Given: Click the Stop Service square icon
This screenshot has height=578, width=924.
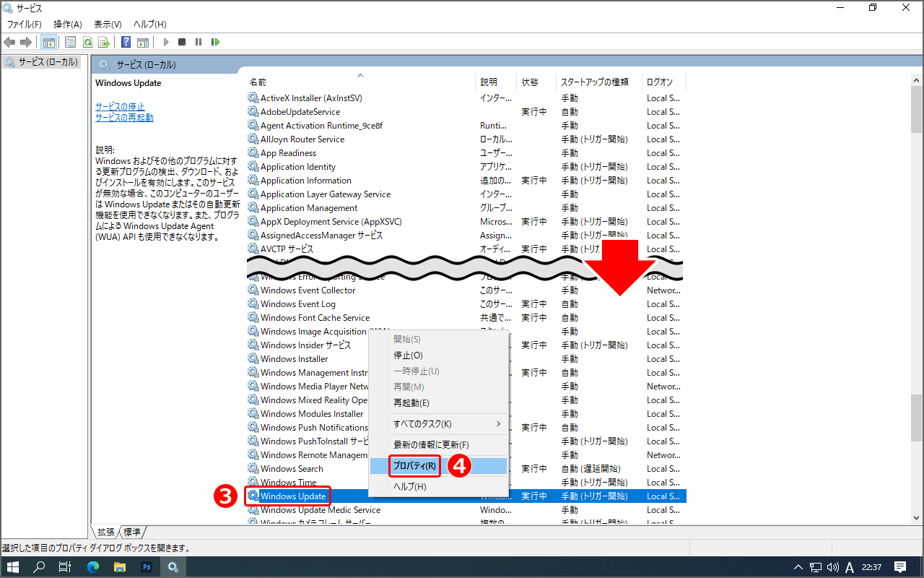Looking at the screenshot, I should [x=182, y=42].
